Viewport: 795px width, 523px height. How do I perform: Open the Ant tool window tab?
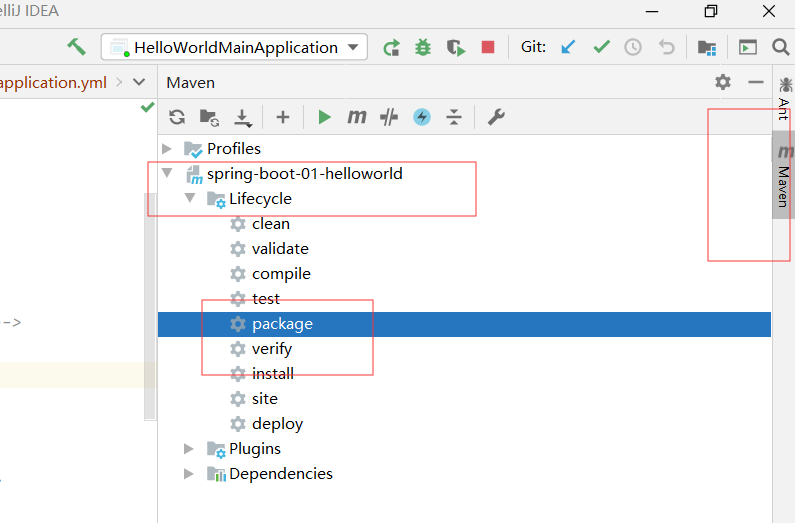pos(784,103)
